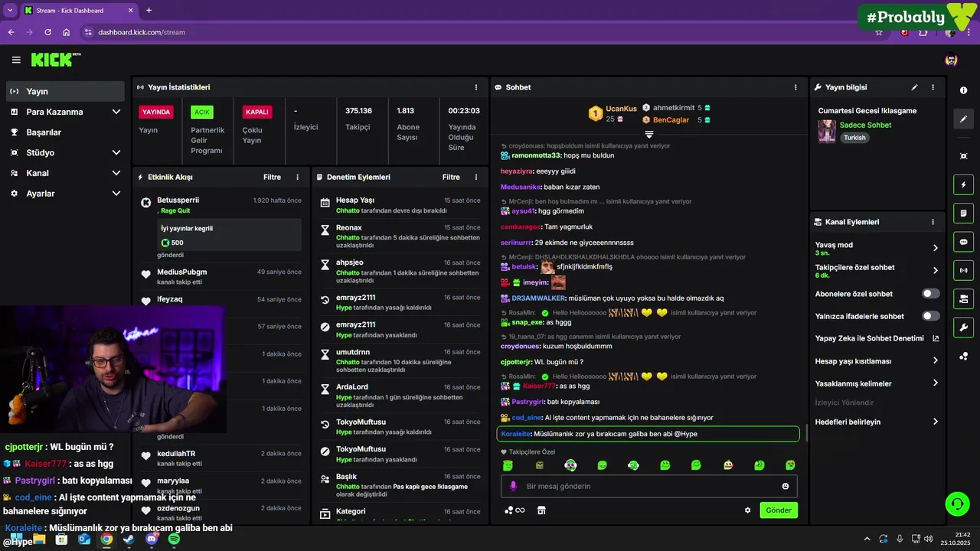This screenshot has width=980, height=551.
Task: Open the user profile avatar menu
Action: [x=951, y=60]
